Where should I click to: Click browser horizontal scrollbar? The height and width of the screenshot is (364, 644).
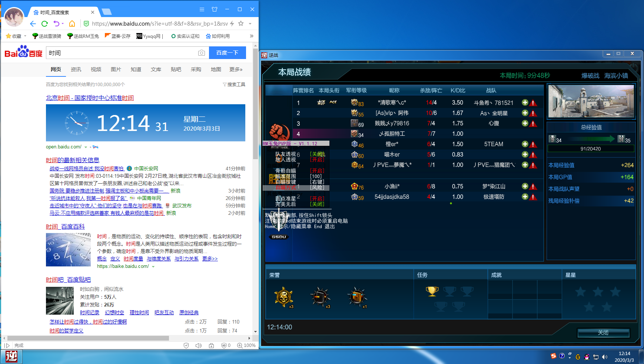pos(88,338)
